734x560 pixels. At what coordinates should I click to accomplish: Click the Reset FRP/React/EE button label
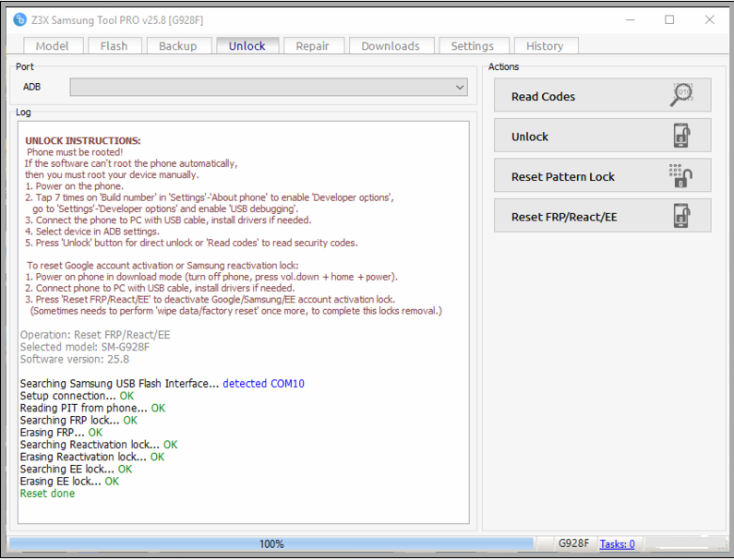564,217
